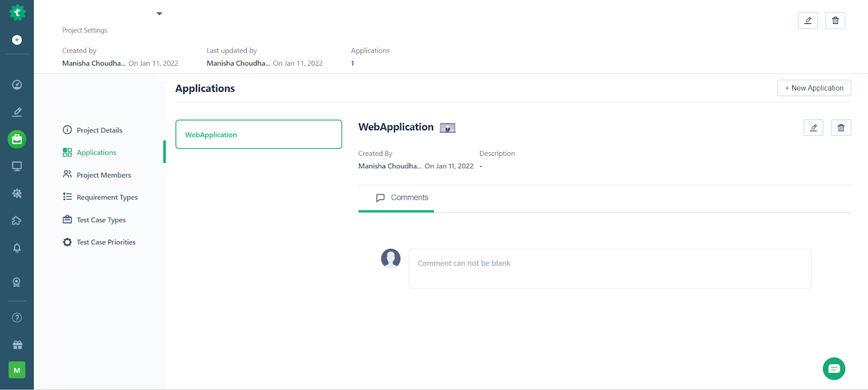Open the green M user avatar
Image resolution: width=868 pixels, height=390 pixels.
17,370
